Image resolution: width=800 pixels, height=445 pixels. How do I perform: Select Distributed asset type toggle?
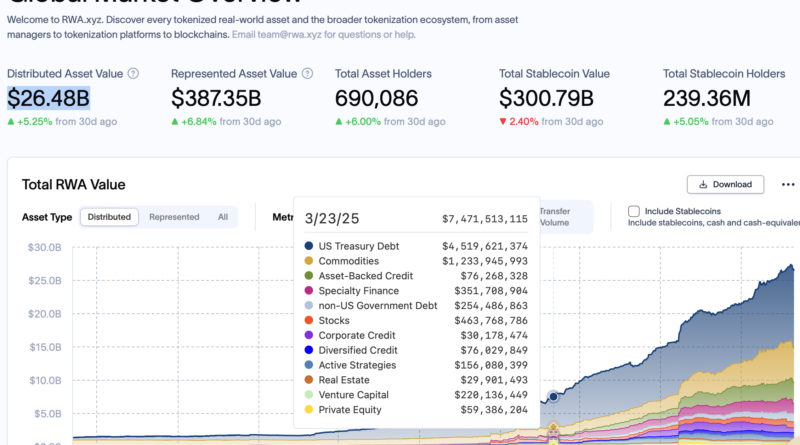109,217
